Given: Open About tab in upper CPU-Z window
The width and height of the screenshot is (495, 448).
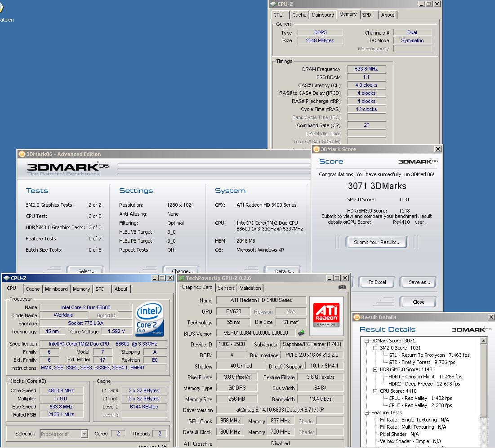Looking at the screenshot, I should click(388, 15).
